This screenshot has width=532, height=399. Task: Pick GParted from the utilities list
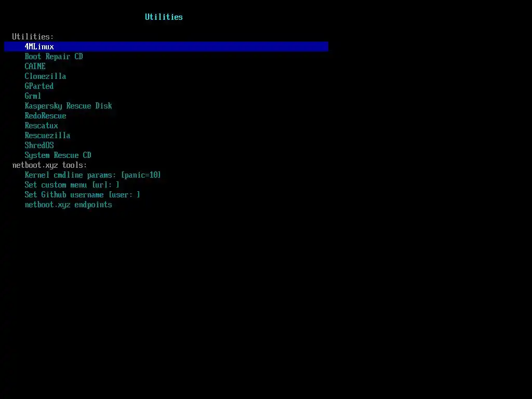coord(39,86)
